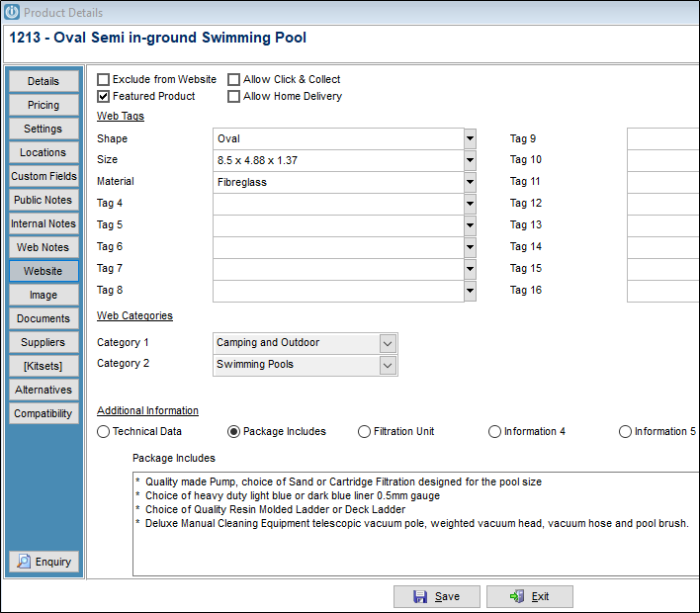Open the Size tag dropdown arrow
700x613 pixels.
click(470, 160)
